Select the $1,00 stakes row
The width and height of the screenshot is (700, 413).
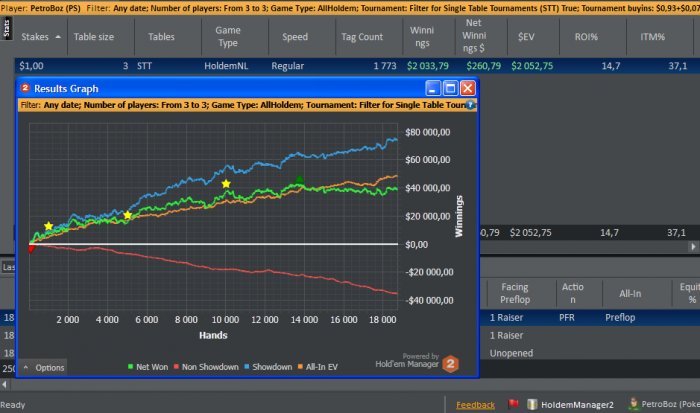pyautogui.click(x=357, y=66)
